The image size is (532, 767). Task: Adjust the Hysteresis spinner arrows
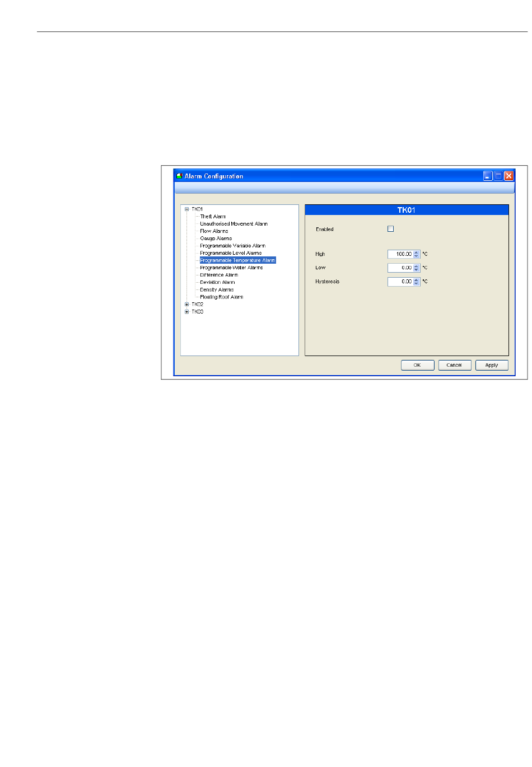tap(416, 282)
